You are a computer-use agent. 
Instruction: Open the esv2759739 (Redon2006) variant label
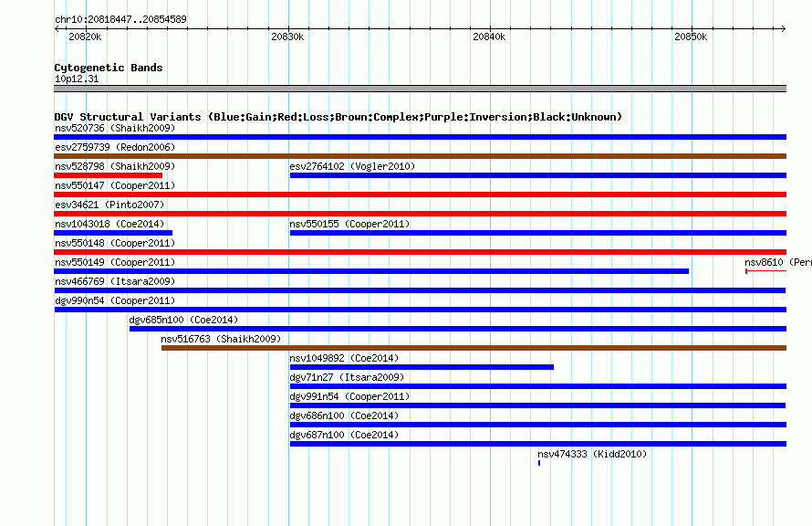click(115, 147)
